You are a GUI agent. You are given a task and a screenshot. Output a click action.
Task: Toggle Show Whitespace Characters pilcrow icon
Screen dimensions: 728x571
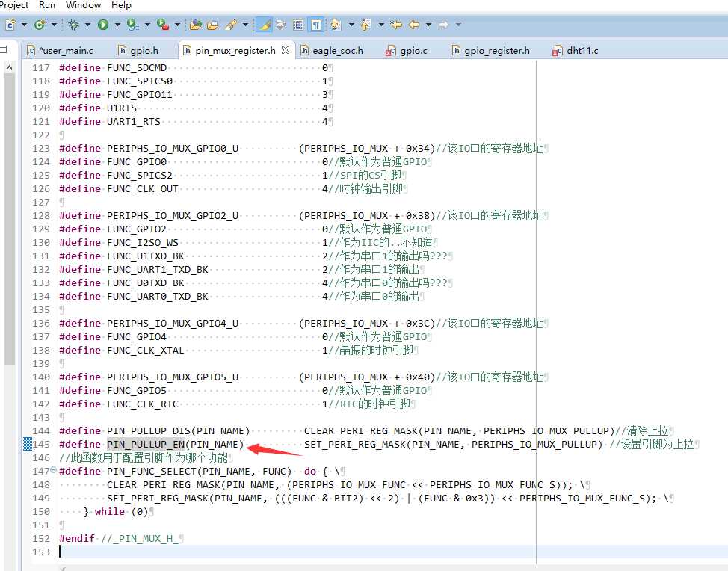[315, 25]
